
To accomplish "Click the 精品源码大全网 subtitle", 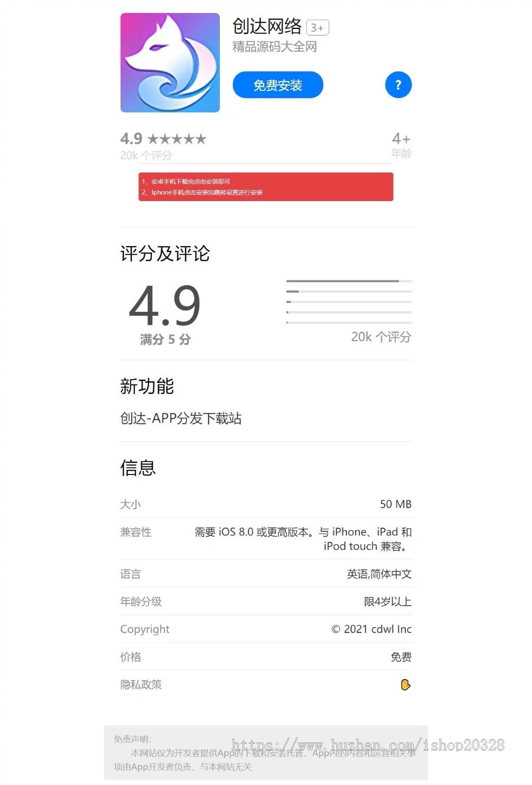I will (x=275, y=47).
